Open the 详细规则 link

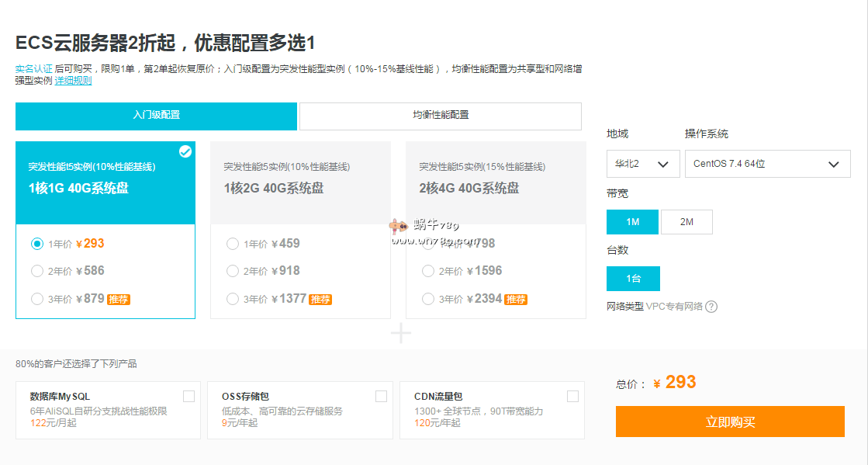point(73,80)
